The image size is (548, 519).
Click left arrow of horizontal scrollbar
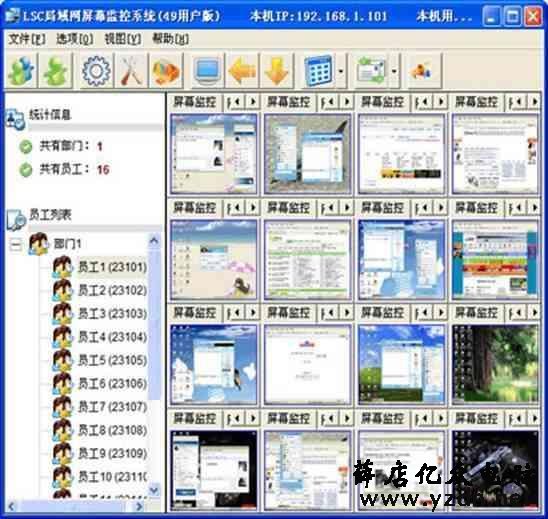coord(12,506)
